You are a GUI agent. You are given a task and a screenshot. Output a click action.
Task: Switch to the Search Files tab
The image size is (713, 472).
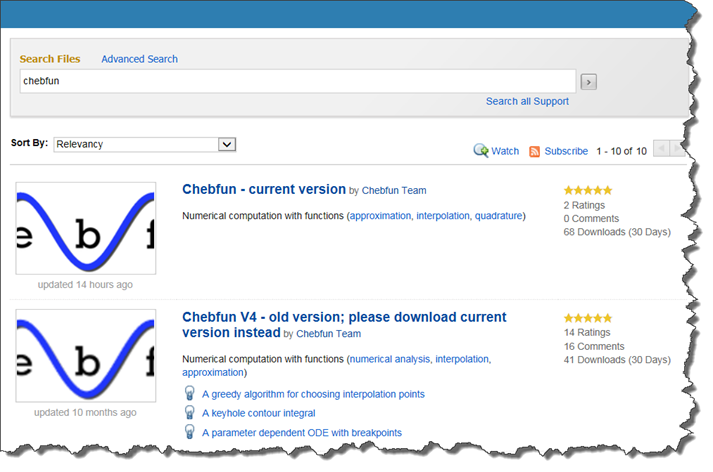(50, 59)
